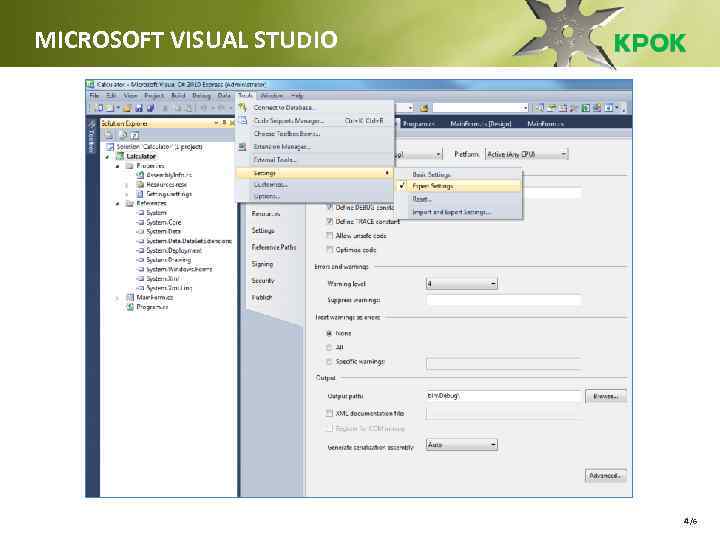The width and height of the screenshot is (720, 540).
Task: Click the green icon in top-right toolbar
Action: point(586,108)
